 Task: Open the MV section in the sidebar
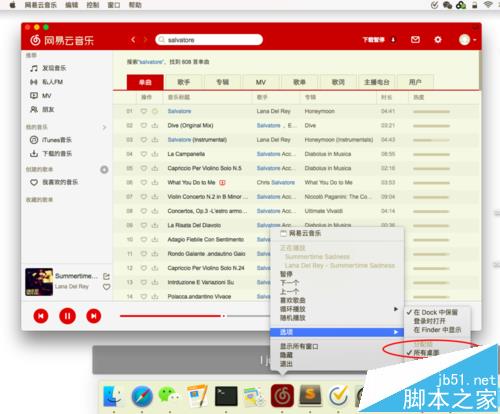tap(41, 96)
